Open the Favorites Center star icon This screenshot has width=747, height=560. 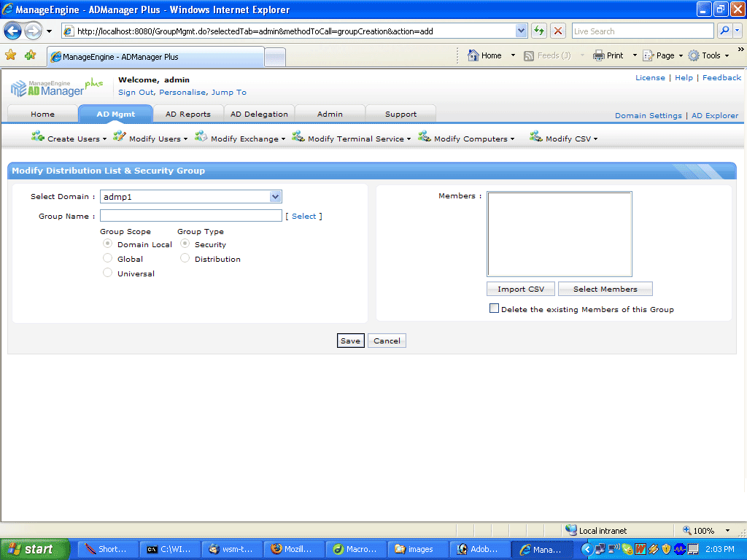click(x=10, y=55)
